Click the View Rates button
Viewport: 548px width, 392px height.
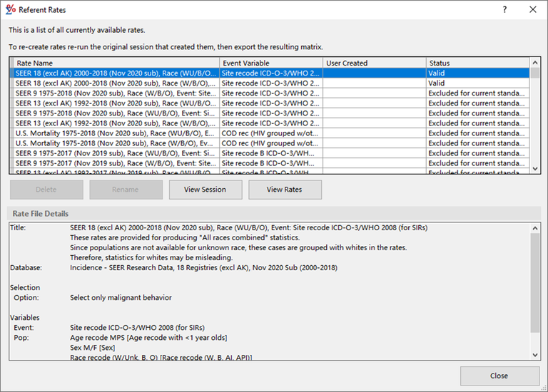(x=285, y=190)
